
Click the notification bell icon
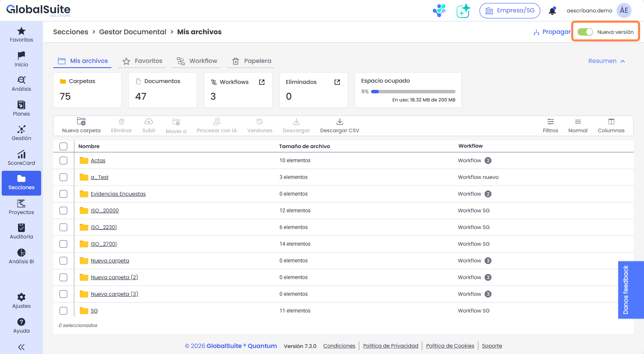point(552,11)
